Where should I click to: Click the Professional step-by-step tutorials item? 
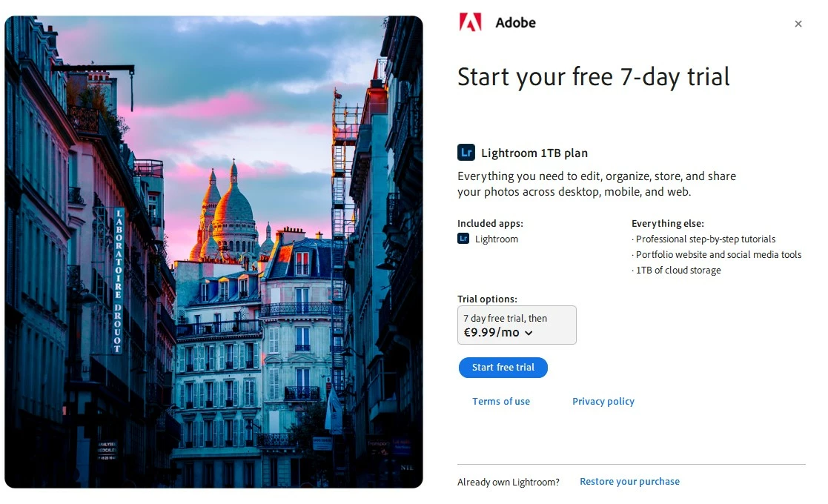(706, 239)
